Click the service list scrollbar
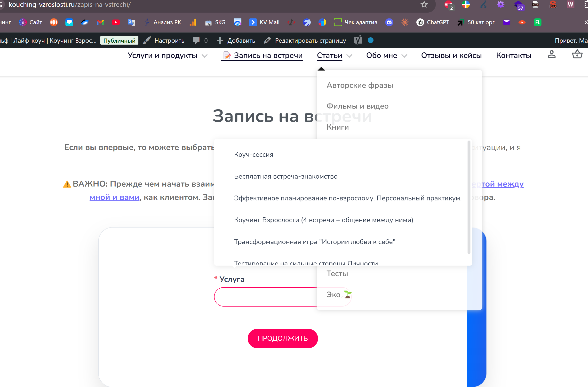This screenshot has height=387, width=588. 469,197
